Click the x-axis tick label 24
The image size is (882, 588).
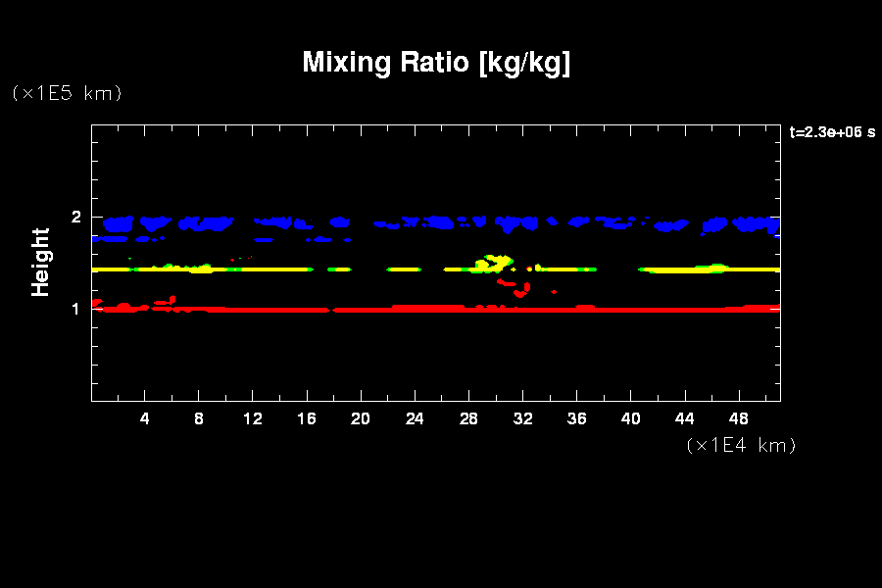coord(415,419)
